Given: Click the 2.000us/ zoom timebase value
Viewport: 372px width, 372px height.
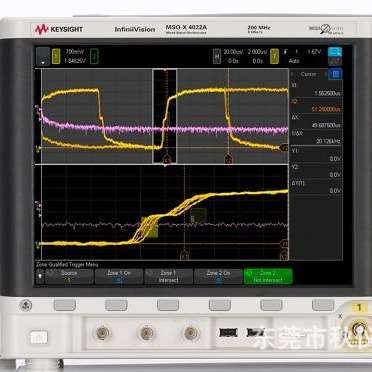Looking at the screenshot, I should tap(257, 52).
